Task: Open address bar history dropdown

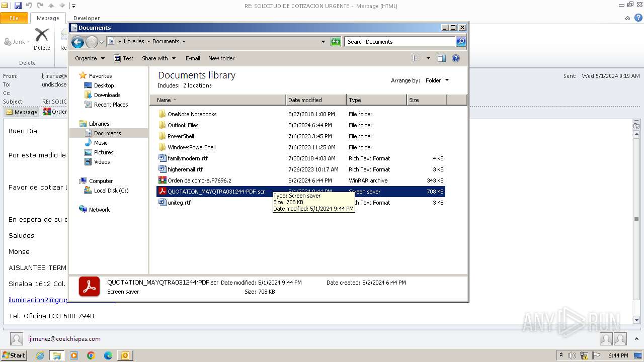Action: click(323, 42)
